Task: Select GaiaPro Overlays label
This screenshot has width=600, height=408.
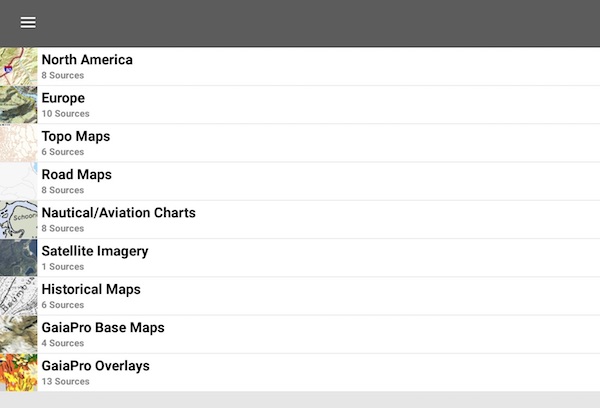Action: pyautogui.click(x=96, y=366)
